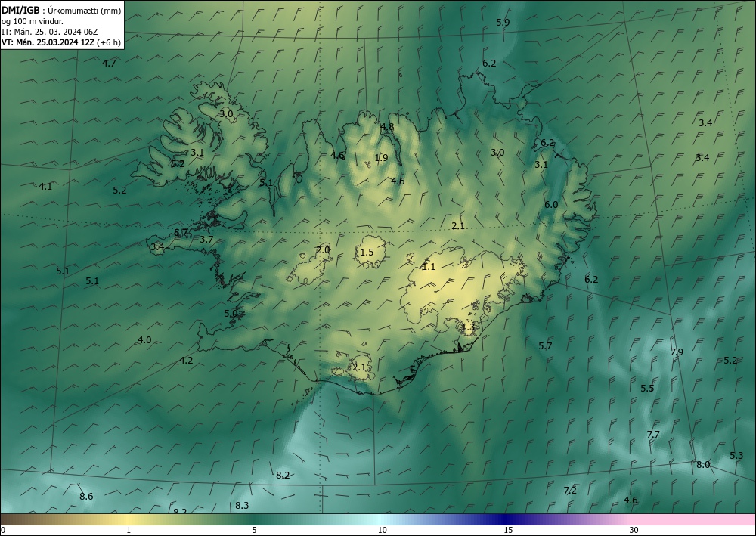Click the title line 'DMI/IGB : Úrkomumætti (mm)'

click(61, 11)
